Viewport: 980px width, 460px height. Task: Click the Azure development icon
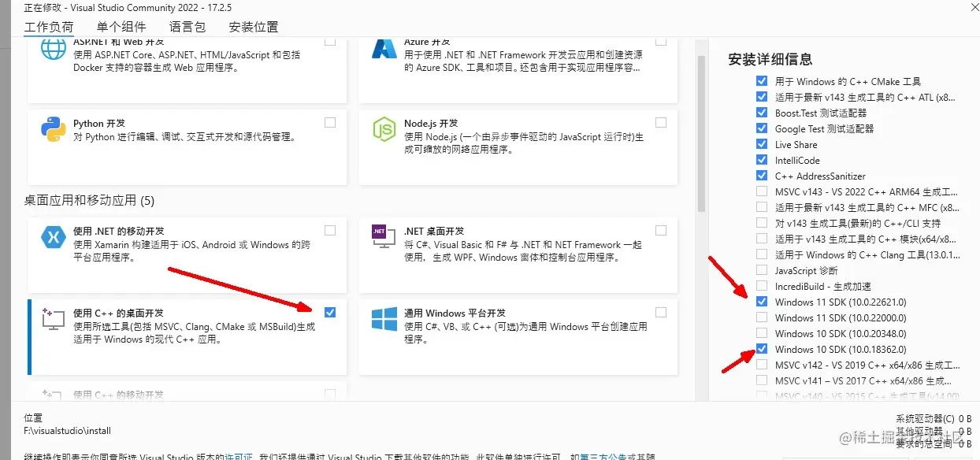[x=384, y=49]
